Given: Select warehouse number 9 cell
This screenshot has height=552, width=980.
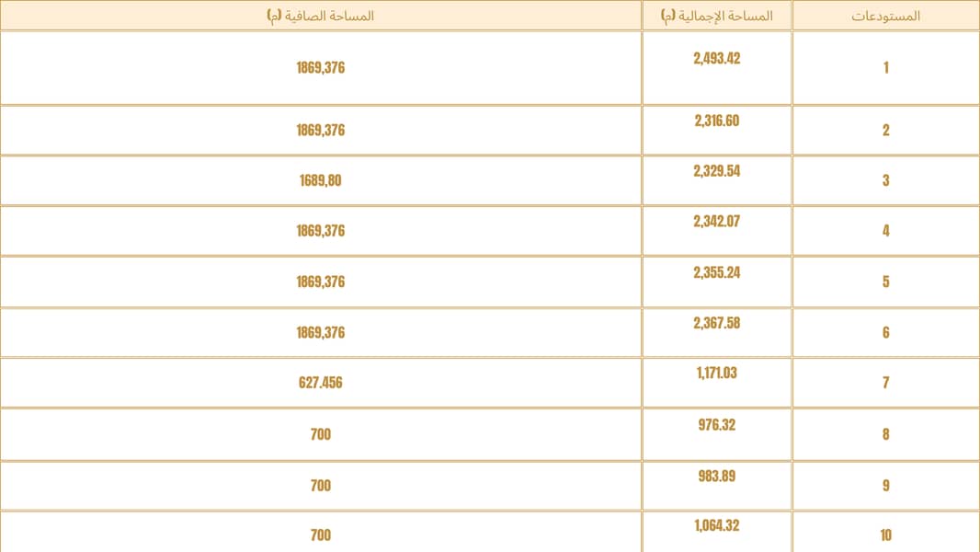Looking at the screenshot, I should pyautogui.click(x=885, y=486).
